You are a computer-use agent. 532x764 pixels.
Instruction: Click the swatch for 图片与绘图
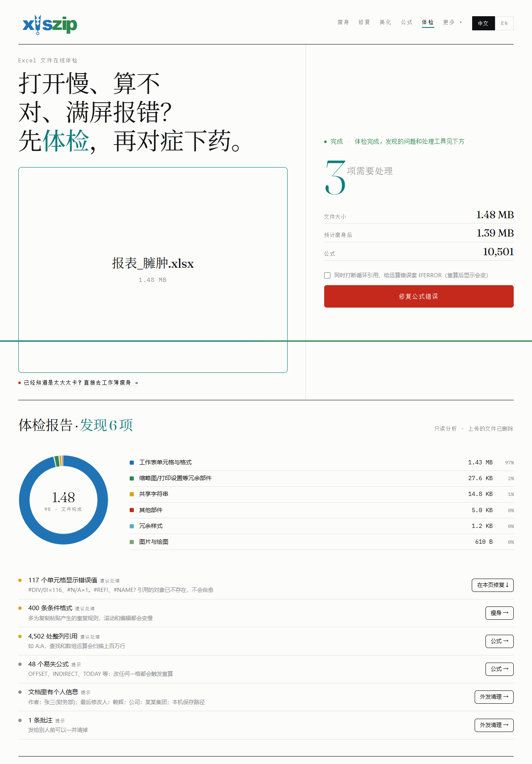132,542
